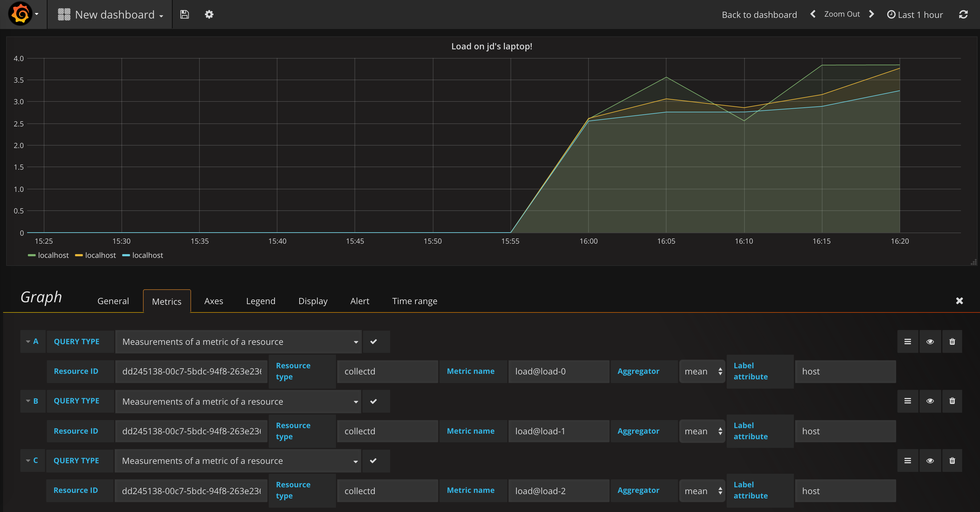Shift time range forward with right arrow
This screenshot has width=980, height=512.
point(872,14)
